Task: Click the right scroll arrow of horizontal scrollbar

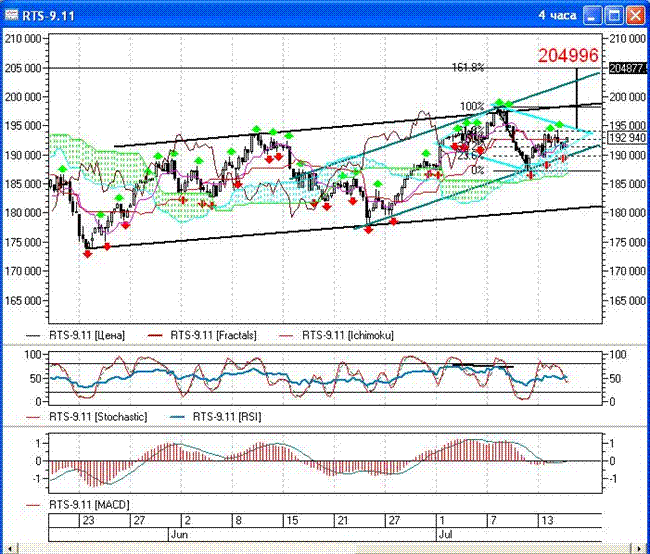Action: [640, 549]
